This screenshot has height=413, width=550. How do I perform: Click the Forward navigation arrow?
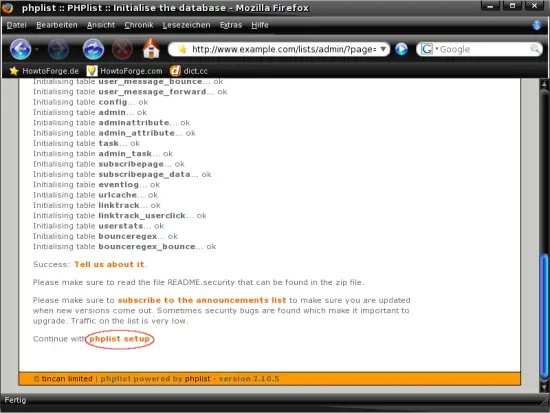pos(58,49)
